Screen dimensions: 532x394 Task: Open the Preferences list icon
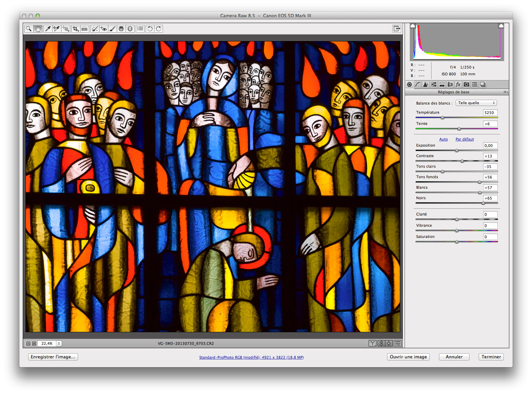(x=140, y=29)
